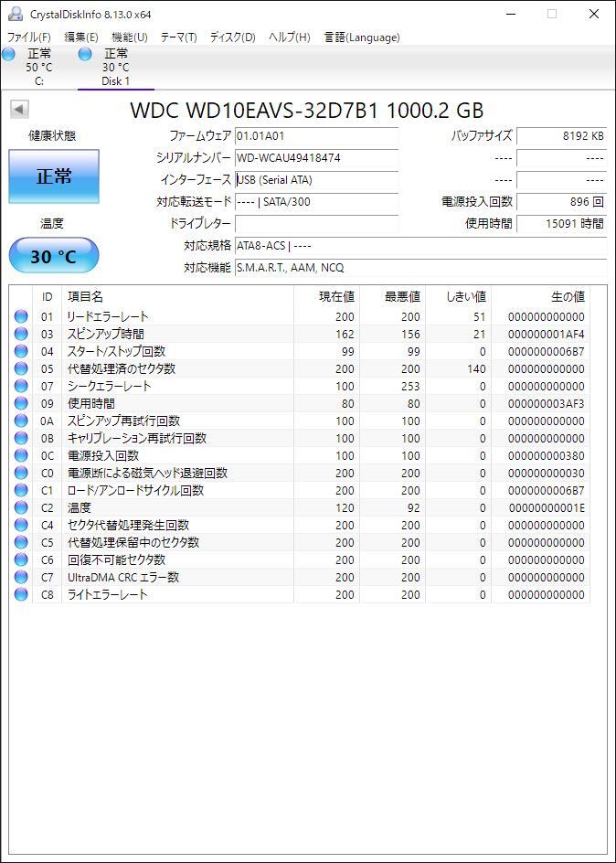Viewport: 616px width, 863px height.
Task: Open the 編集(E) menu
Action: click(80, 37)
